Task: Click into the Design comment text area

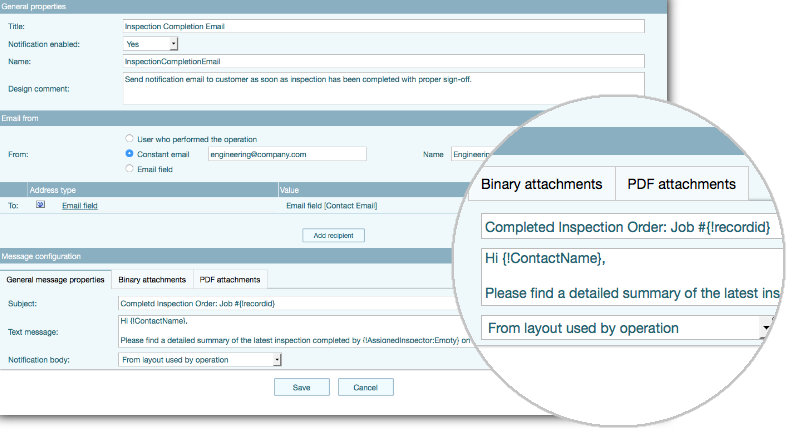Action: (384, 88)
